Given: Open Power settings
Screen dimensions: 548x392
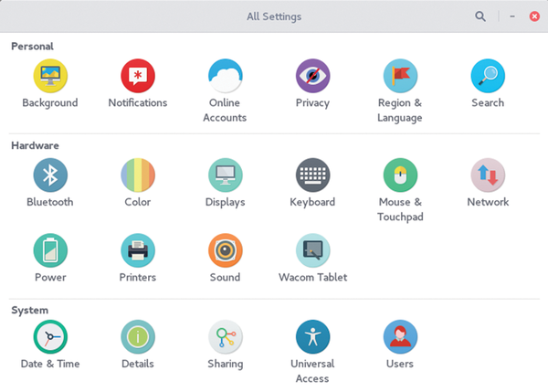Looking at the screenshot, I should (x=50, y=250).
